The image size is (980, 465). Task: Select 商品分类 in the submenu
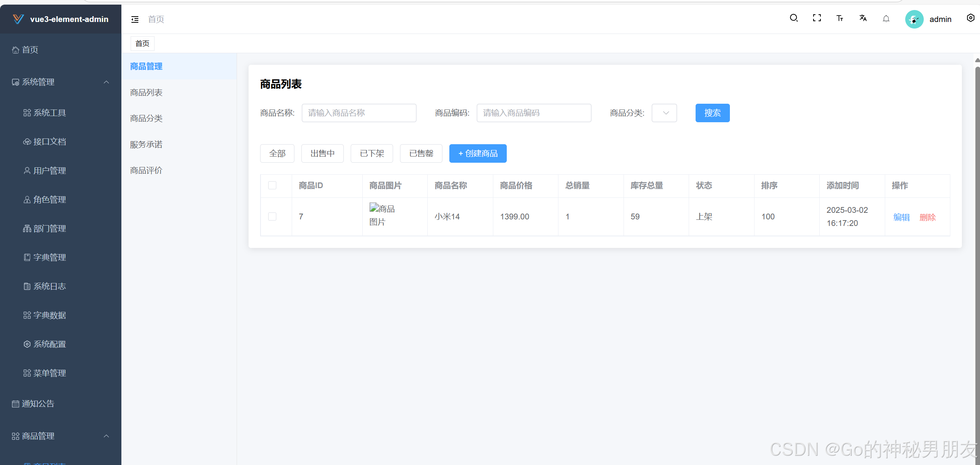click(146, 118)
